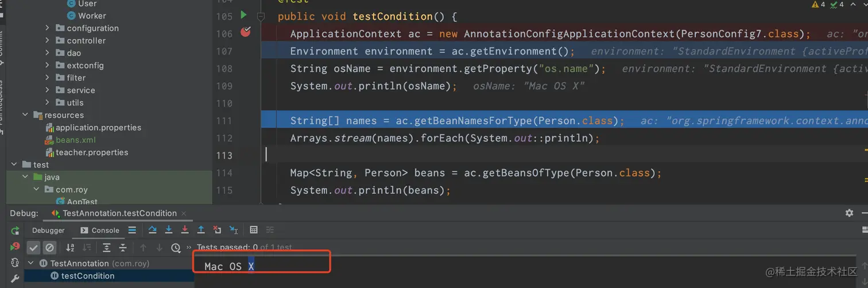Screen dimensions: 868x288
Task: Open the beans.xml file
Action: pyautogui.click(x=75, y=140)
